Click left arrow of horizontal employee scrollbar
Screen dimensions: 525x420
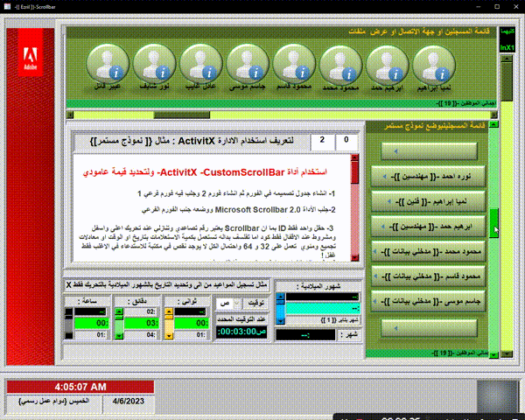tap(70, 115)
